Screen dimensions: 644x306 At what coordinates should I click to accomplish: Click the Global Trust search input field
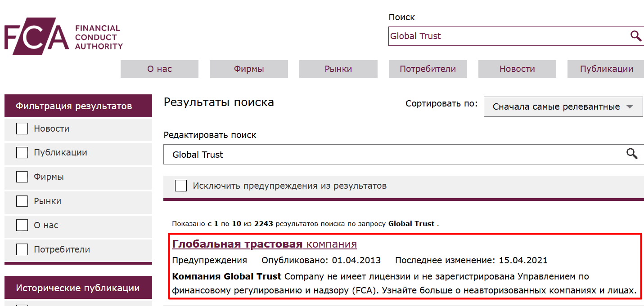tap(495, 36)
